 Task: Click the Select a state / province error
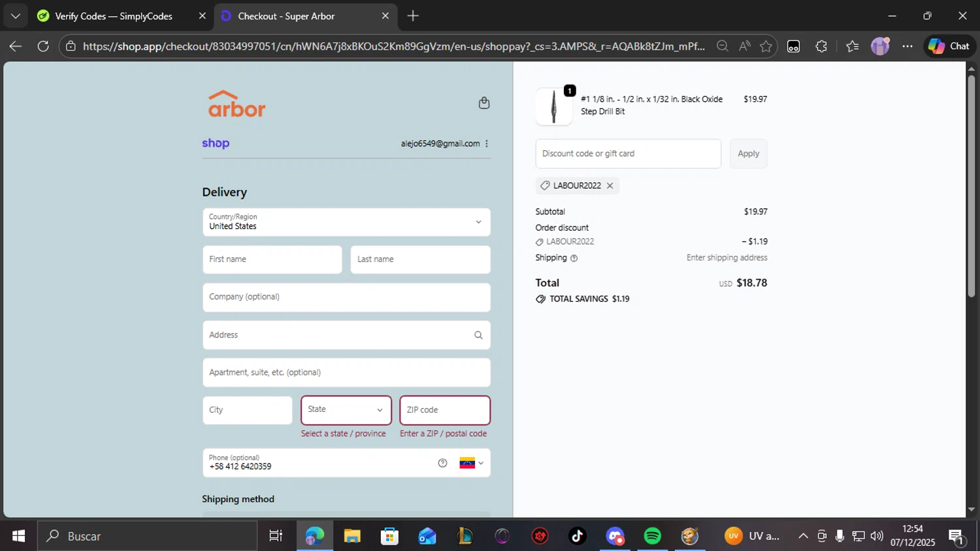[344, 433]
